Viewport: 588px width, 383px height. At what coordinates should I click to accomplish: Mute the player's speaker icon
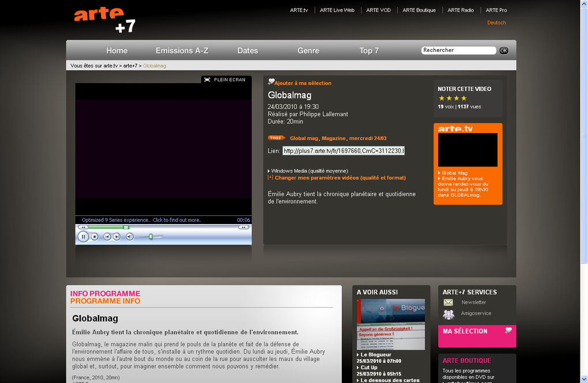coord(130,237)
